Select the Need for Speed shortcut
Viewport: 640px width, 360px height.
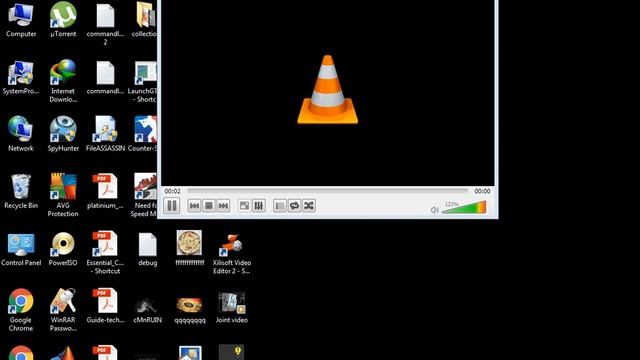[144, 195]
